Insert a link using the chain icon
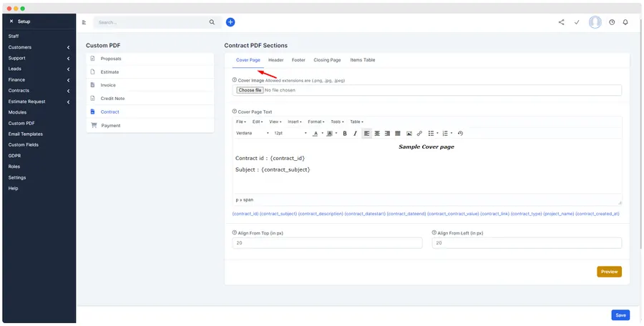644x326 pixels. click(x=419, y=134)
